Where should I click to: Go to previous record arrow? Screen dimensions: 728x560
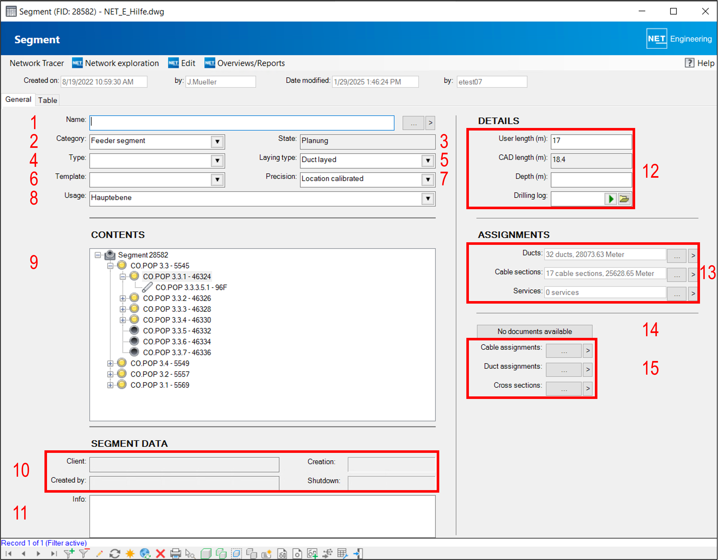23,553
